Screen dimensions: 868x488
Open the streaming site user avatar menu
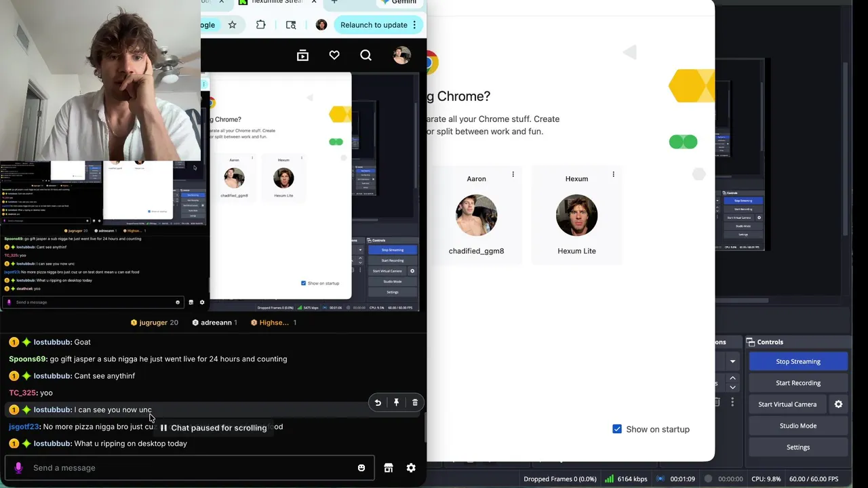click(402, 56)
